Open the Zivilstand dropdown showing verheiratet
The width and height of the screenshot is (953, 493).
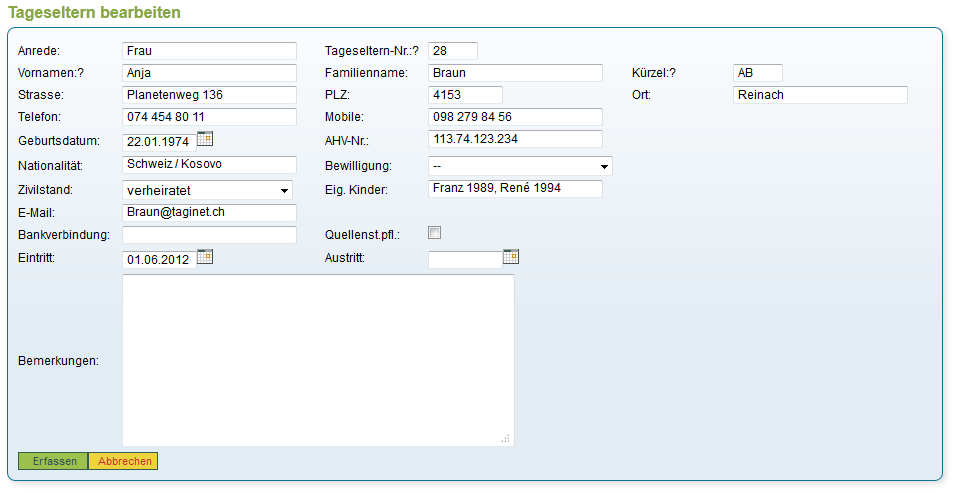coord(208,190)
